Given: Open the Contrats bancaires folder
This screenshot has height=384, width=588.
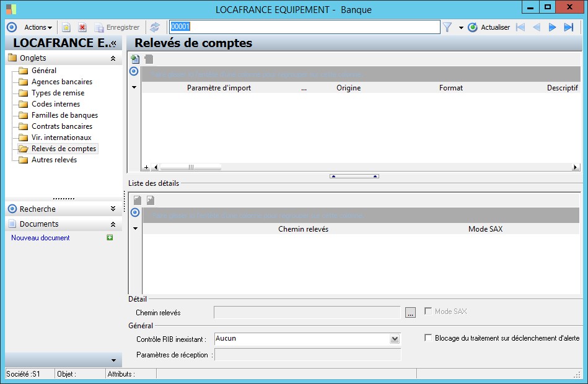Looking at the screenshot, I should click(x=62, y=126).
